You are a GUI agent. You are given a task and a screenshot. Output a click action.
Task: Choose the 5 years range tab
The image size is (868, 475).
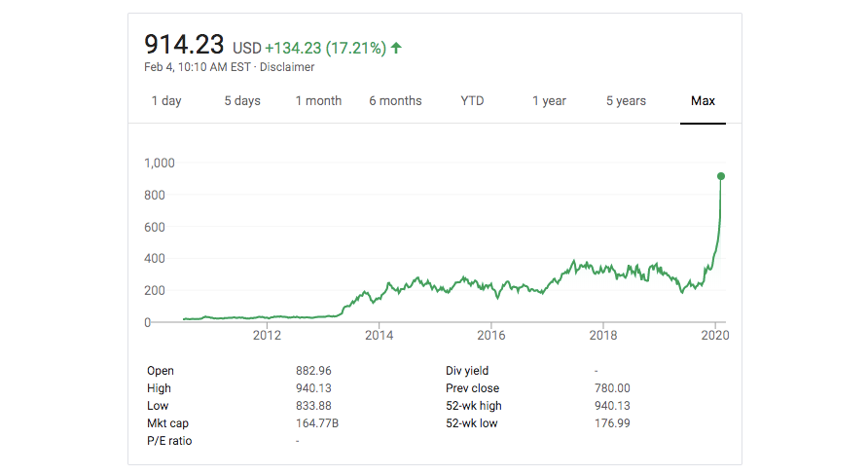click(x=626, y=101)
